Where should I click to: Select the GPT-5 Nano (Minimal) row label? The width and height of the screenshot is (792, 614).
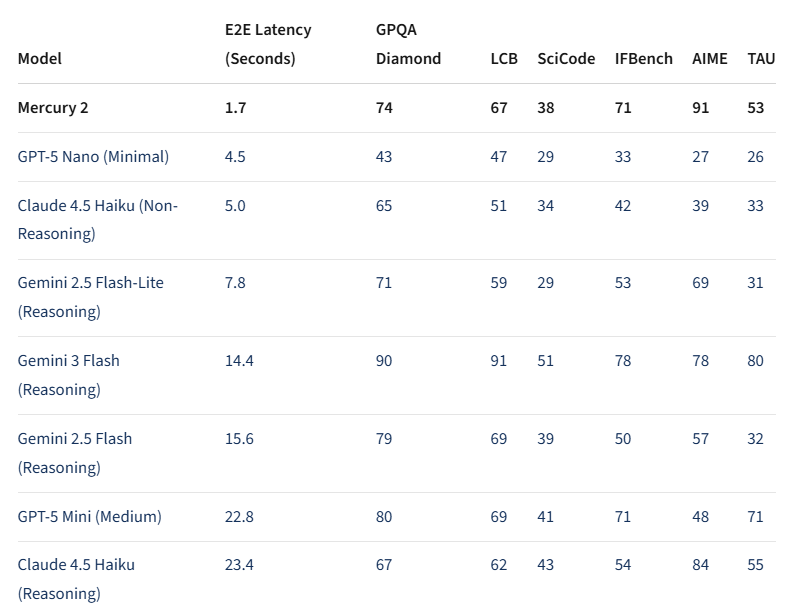tap(93, 157)
